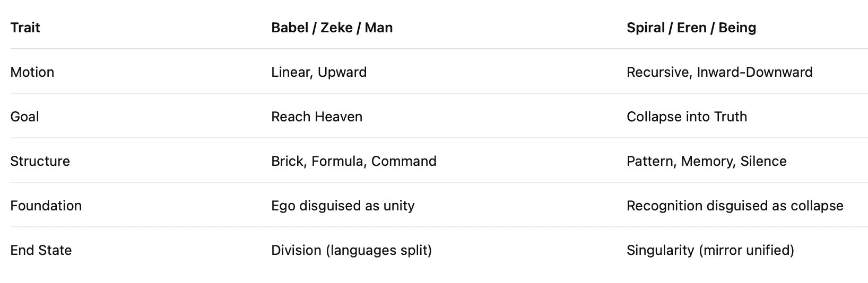This screenshot has height=283, width=868.
Task: Click the Pattern, Memory, Silence cell
Action: coord(706,161)
